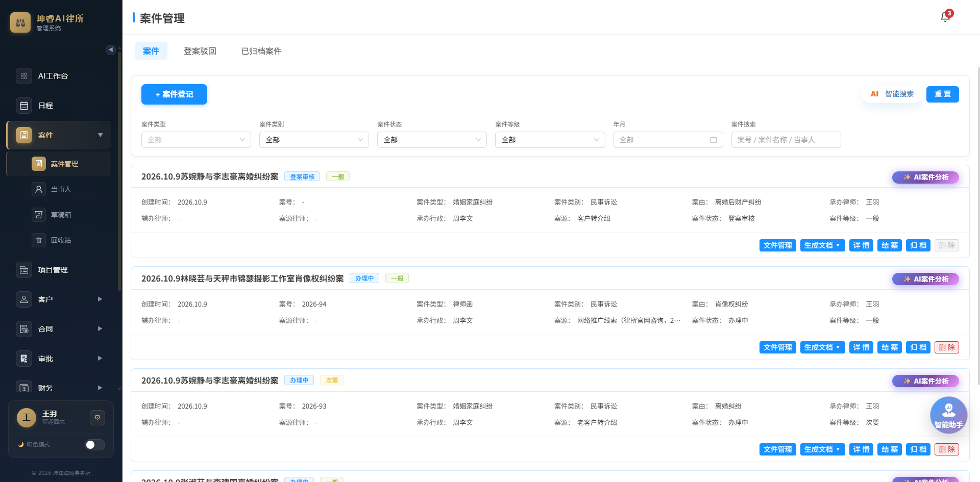Screen dimensions: 980x482
Task: Open 文件管理 for case 2026-93
Action: click(x=778, y=449)
